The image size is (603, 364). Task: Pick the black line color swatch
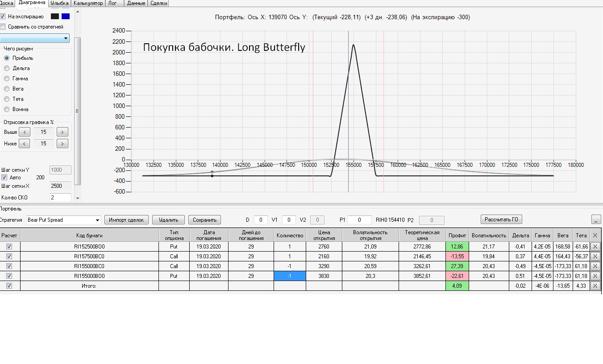[x=55, y=17]
